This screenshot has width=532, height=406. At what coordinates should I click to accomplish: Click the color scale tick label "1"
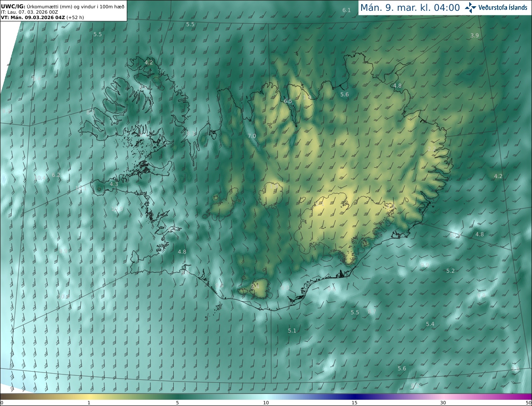[x=89, y=403]
